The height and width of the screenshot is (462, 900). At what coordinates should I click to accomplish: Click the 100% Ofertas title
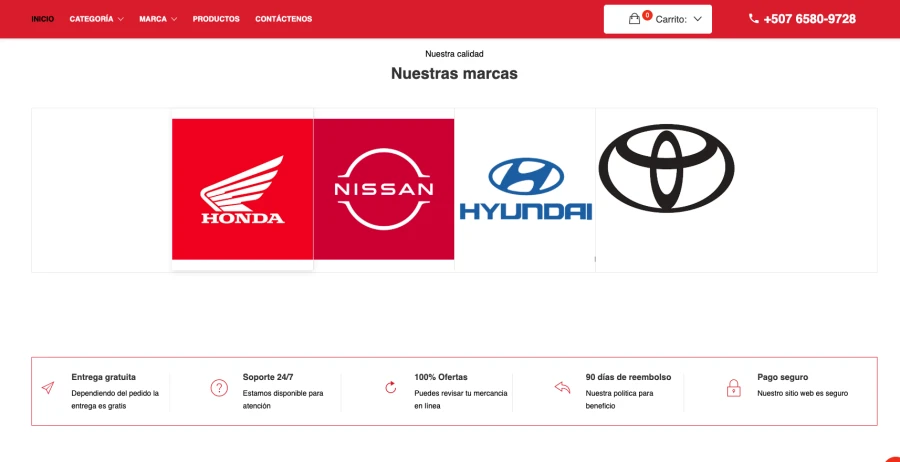pos(441,377)
